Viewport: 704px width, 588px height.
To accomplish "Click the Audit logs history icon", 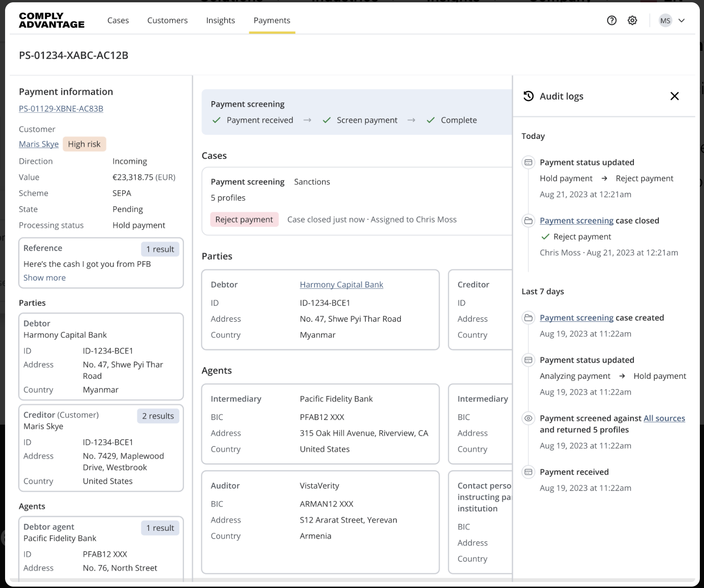I will (x=529, y=96).
